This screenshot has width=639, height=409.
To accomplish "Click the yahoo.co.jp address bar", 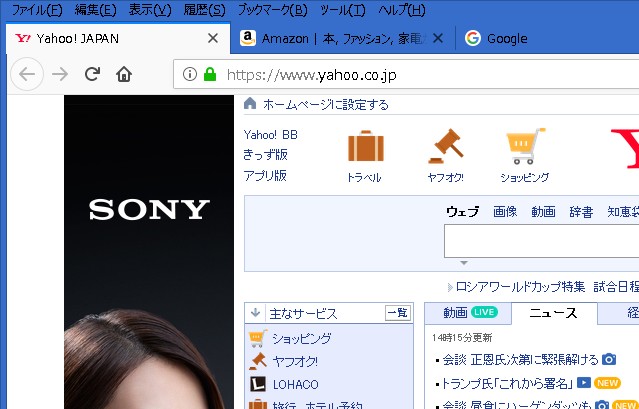I will tap(406, 75).
